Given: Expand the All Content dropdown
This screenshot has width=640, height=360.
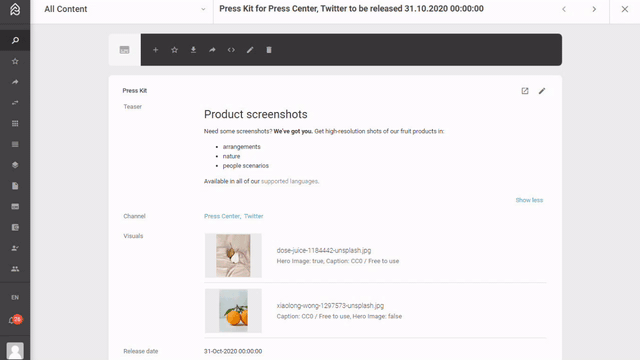Looking at the screenshot, I should coord(124,9).
